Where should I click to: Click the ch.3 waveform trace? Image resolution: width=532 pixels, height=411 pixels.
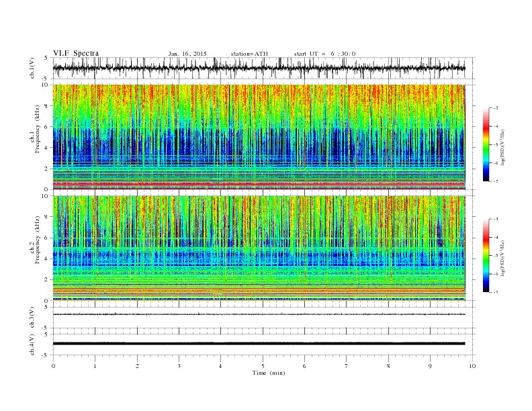click(x=259, y=314)
